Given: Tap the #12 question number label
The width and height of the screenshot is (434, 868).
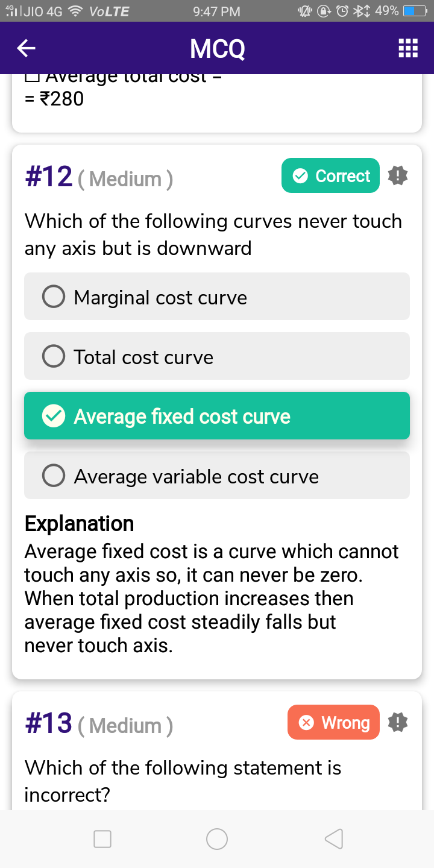Looking at the screenshot, I should pyautogui.click(x=49, y=177).
